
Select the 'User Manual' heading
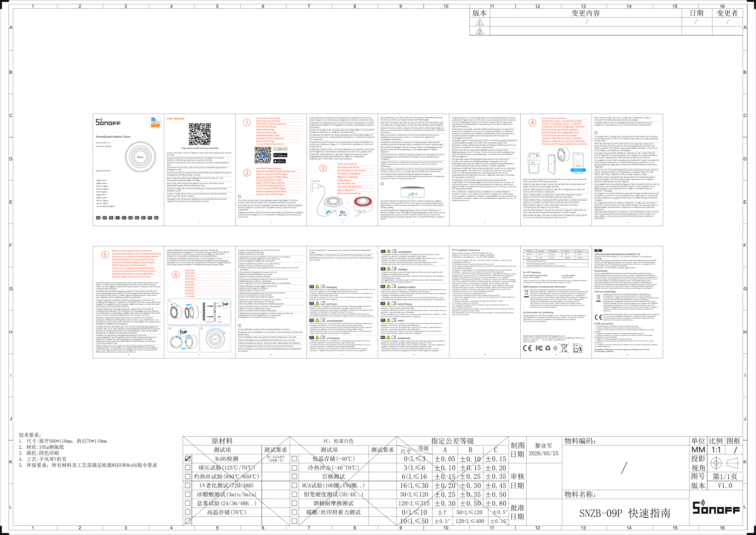pyautogui.click(x=176, y=119)
